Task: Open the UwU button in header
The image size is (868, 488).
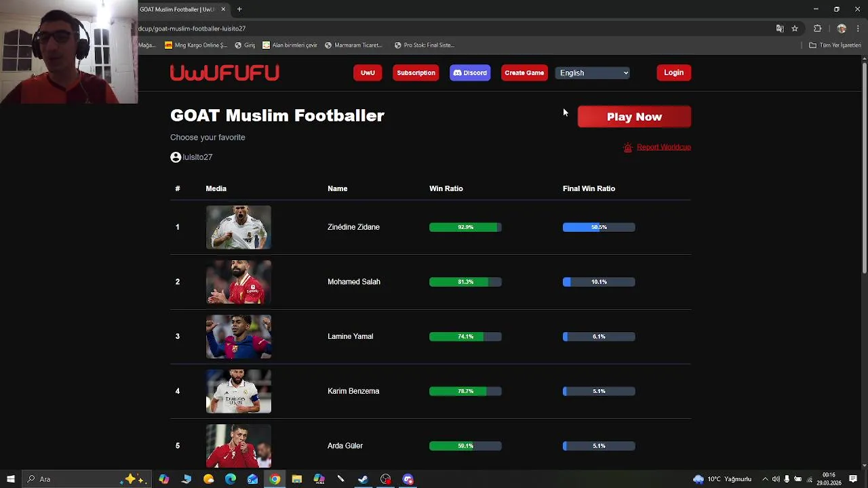Action: click(368, 73)
